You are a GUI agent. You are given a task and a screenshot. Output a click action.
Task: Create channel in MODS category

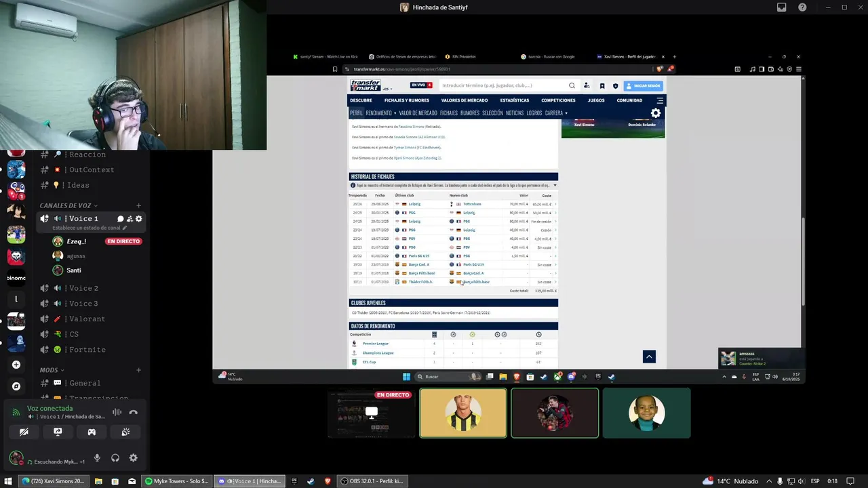138,370
